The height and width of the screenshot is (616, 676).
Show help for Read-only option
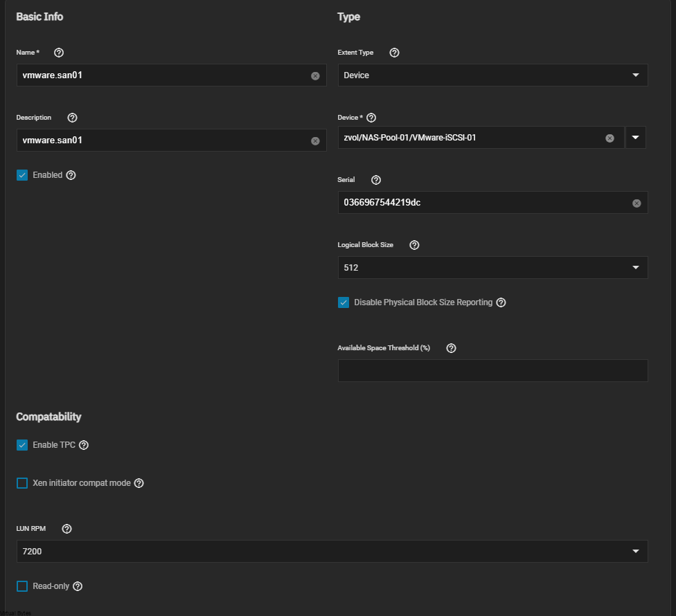coord(78,586)
